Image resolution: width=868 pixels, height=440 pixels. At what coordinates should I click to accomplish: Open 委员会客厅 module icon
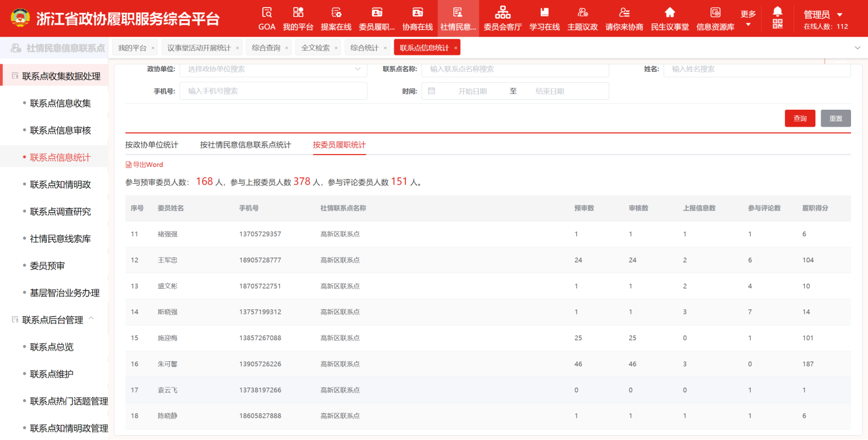click(x=502, y=12)
